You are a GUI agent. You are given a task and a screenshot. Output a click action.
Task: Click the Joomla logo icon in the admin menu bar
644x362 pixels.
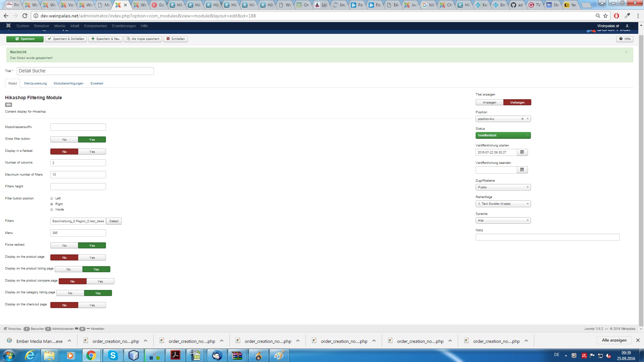pos(8,26)
